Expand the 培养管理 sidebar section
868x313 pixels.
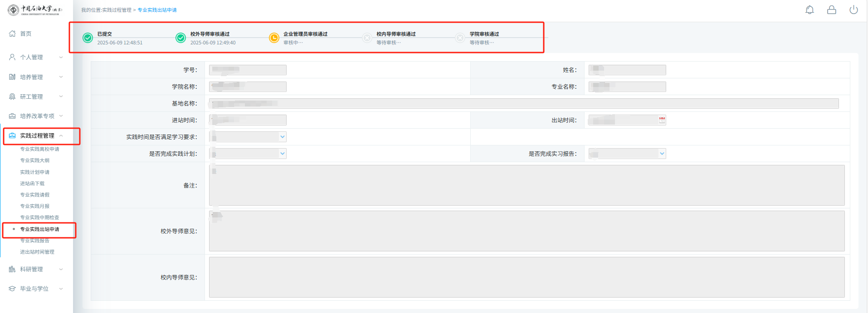[x=35, y=77]
